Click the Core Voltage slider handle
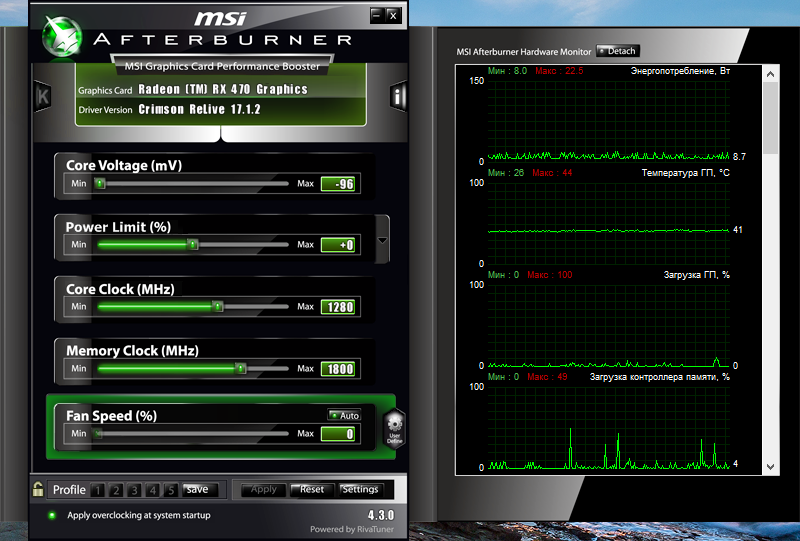 coord(100,183)
